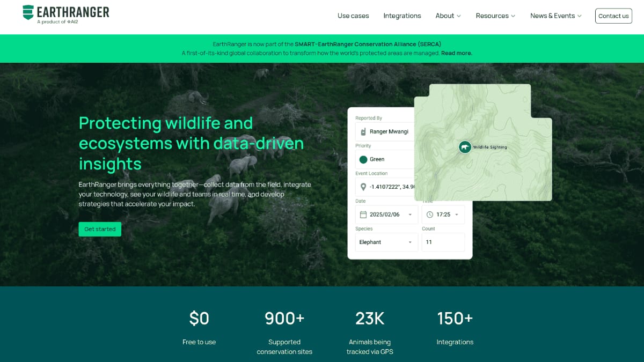This screenshot has width=644, height=362.
Task: Follow the Read more link in the banner
Action: 457,53
